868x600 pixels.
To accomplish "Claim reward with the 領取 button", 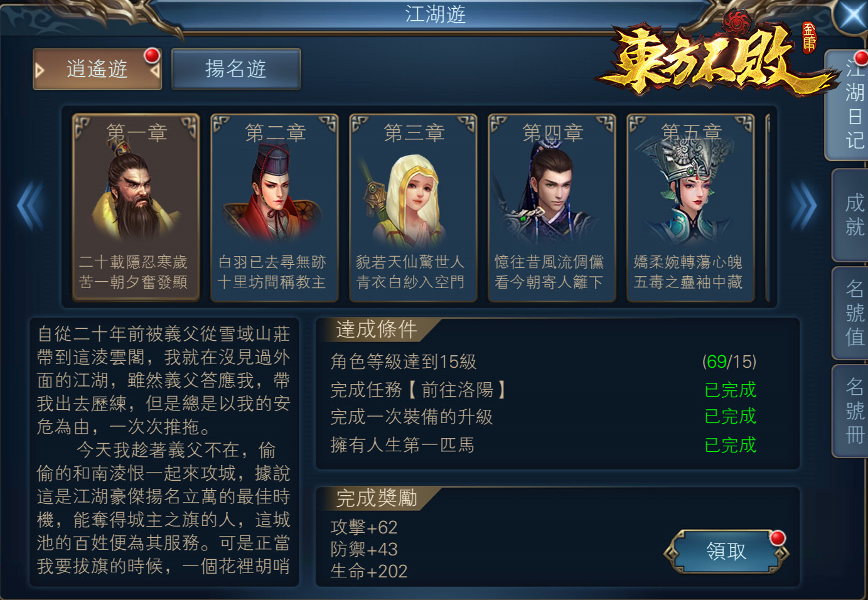I will pos(726,552).
